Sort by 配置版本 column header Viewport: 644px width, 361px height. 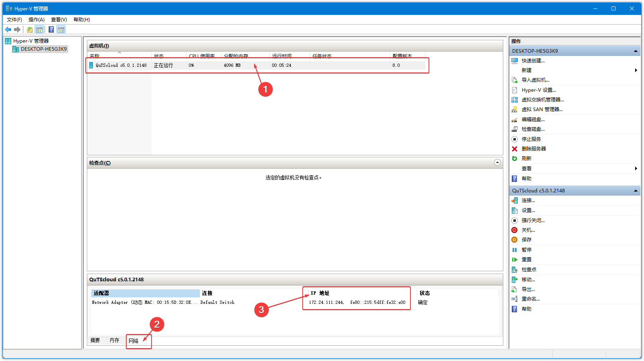coord(407,56)
